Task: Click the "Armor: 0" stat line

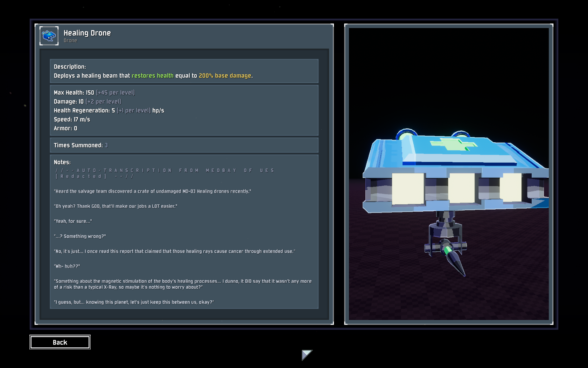Action: tap(65, 128)
